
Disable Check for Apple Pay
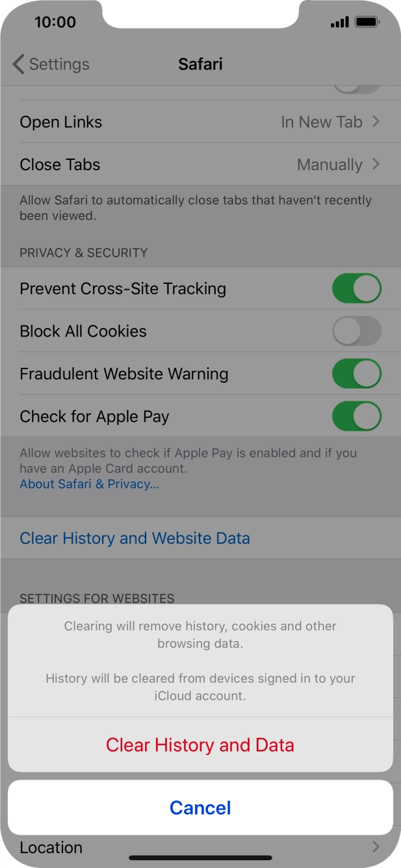click(x=357, y=416)
